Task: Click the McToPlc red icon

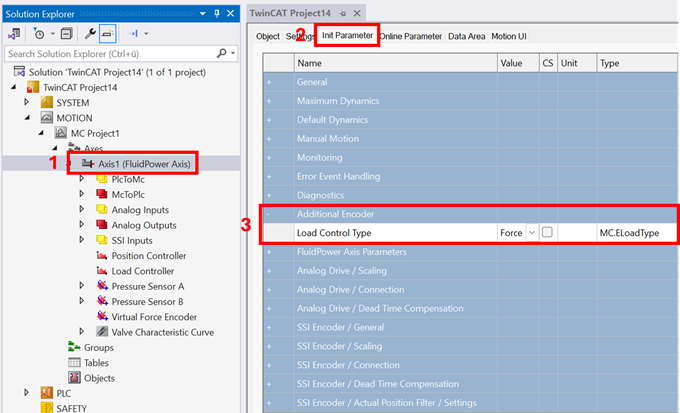Action: tap(102, 194)
